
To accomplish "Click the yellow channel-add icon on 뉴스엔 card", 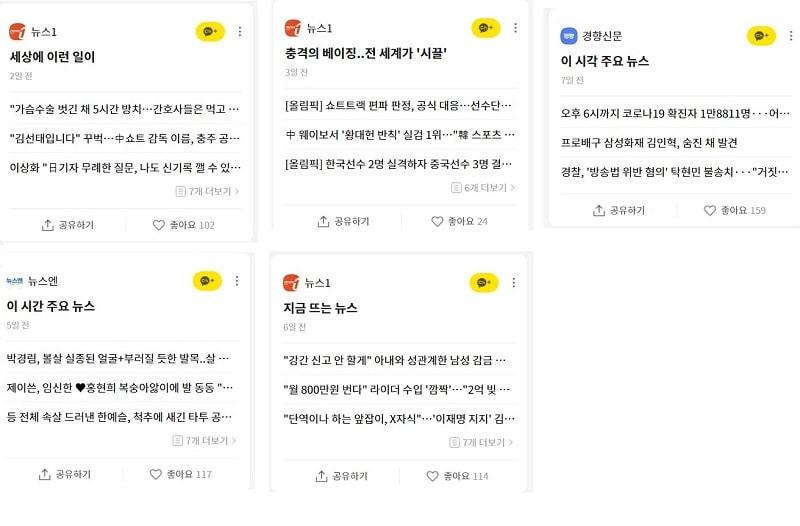I will tap(208, 282).
